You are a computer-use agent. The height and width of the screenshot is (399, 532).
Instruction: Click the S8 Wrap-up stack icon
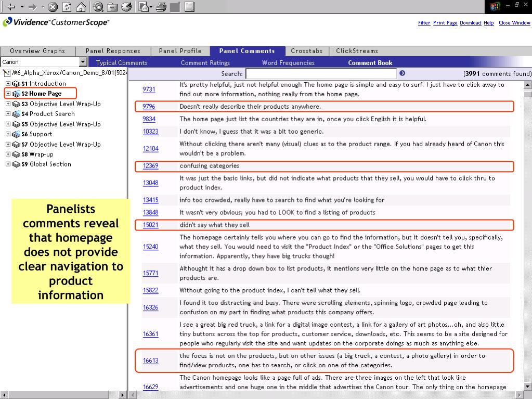pos(16,155)
